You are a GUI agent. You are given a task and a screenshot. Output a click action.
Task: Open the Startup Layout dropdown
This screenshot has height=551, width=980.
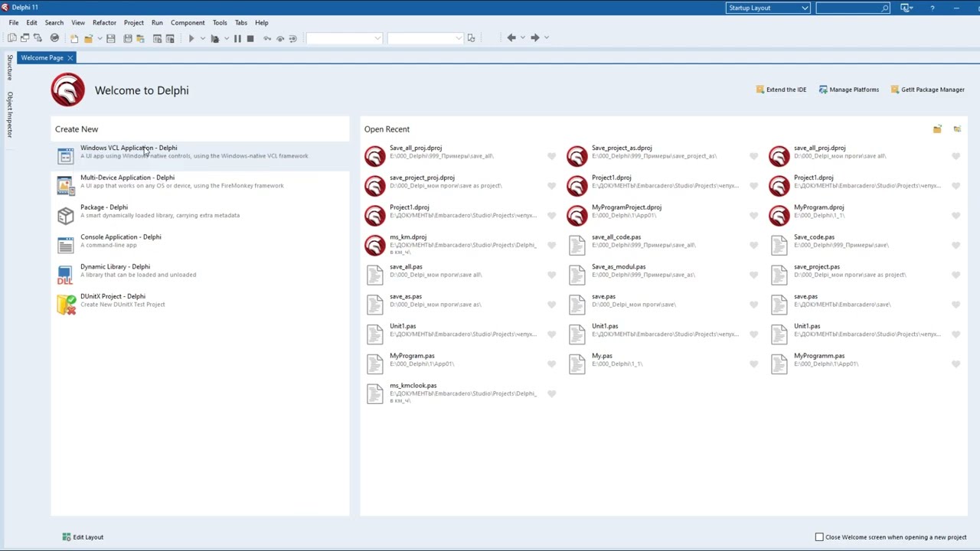768,8
